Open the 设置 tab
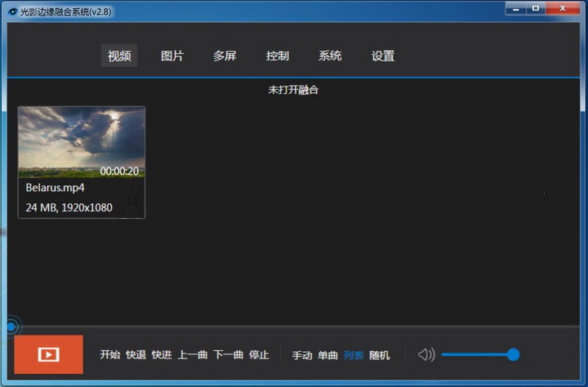The image size is (588, 387). [x=383, y=56]
